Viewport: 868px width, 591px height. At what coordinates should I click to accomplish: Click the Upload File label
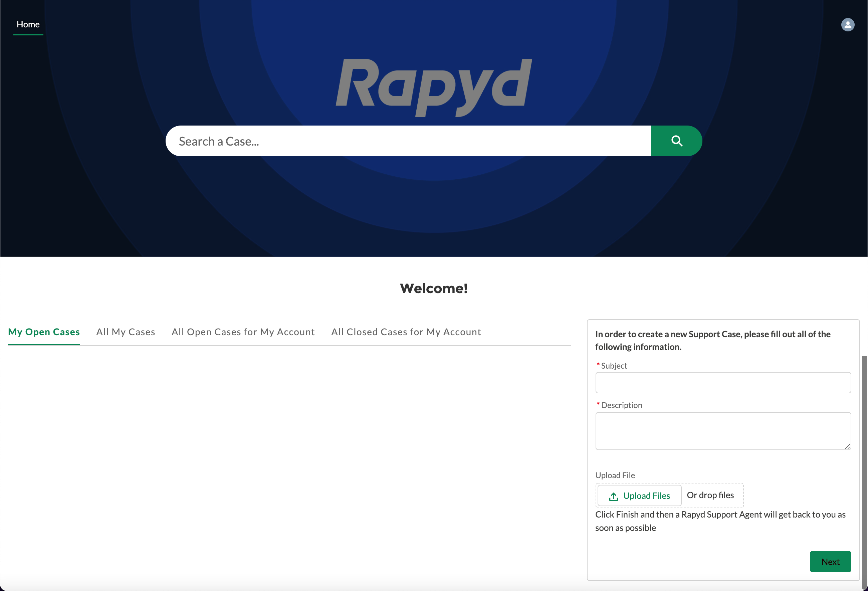[615, 475]
